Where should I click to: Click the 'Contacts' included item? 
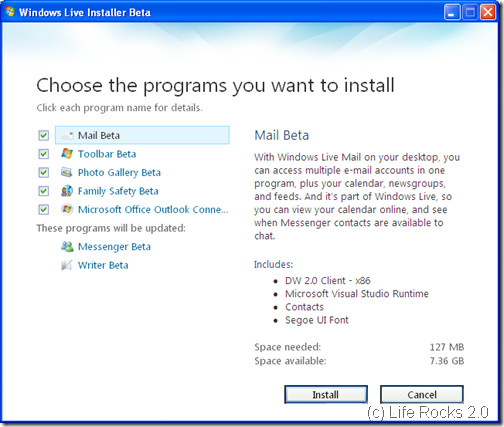coord(304,307)
